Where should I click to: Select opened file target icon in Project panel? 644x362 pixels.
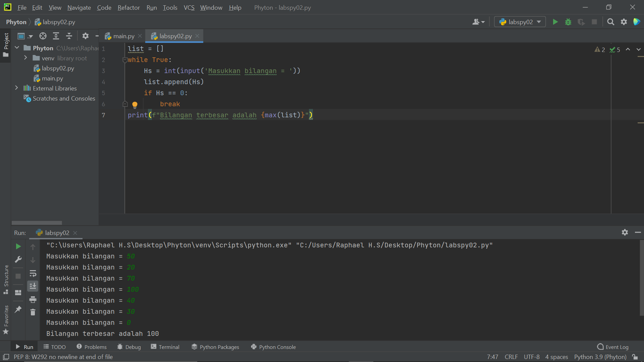click(43, 36)
